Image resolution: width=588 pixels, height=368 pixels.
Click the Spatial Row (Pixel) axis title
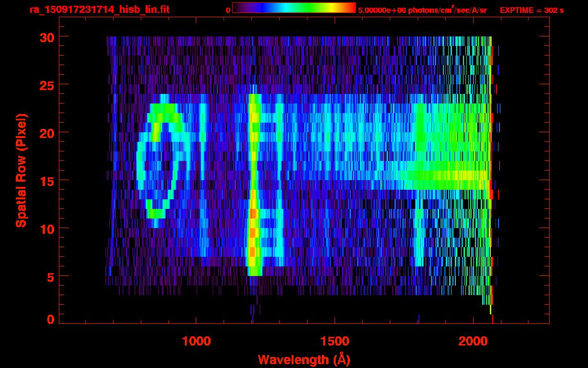click(21, 170)
